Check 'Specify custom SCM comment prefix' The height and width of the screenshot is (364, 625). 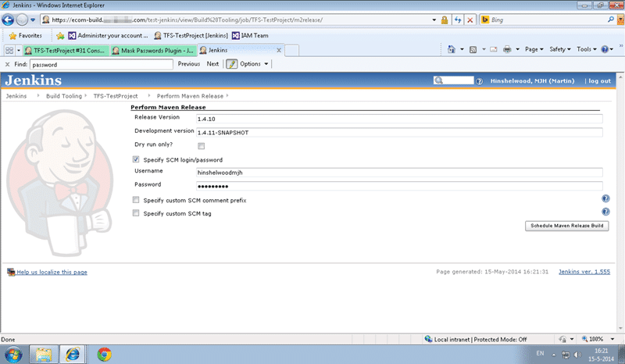[136, 200]
